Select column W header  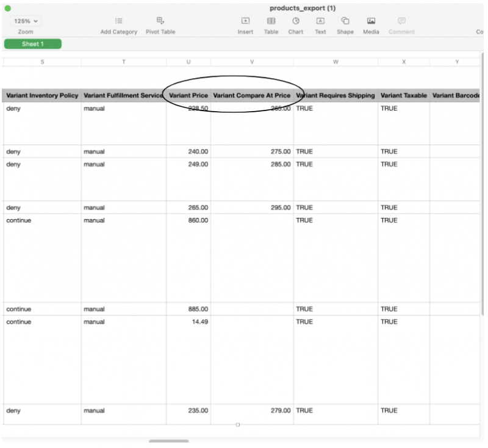(x=335, y=62)
